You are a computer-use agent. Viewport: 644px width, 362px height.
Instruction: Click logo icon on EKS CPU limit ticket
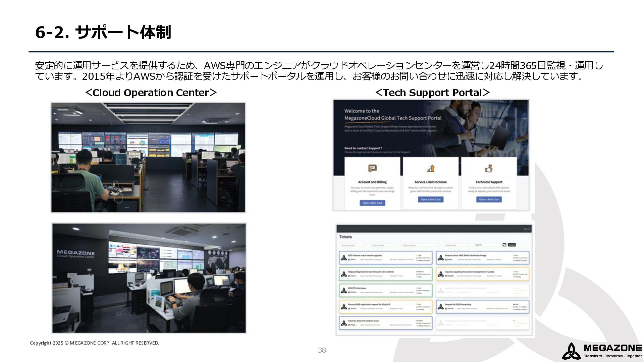[344, 290]
